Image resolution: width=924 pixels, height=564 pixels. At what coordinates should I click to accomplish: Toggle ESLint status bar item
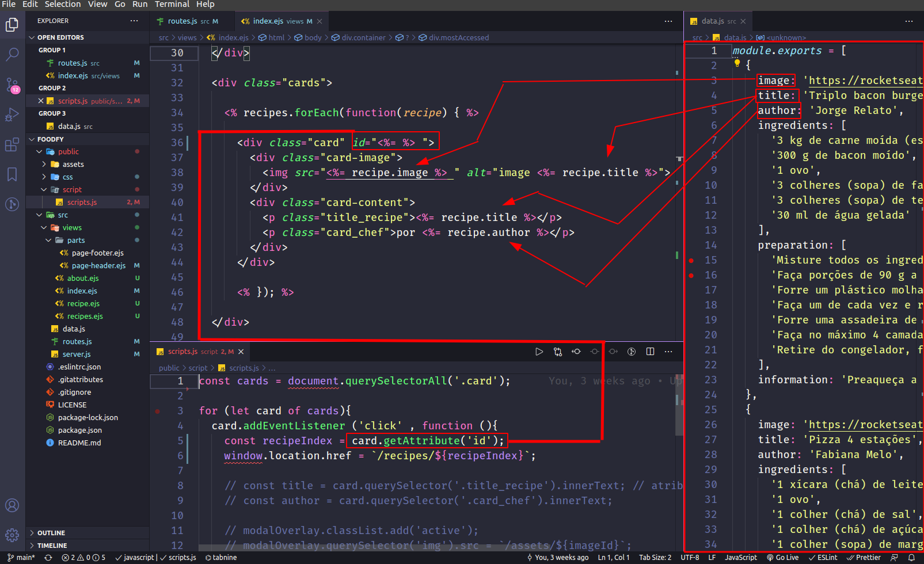(823, 557)
